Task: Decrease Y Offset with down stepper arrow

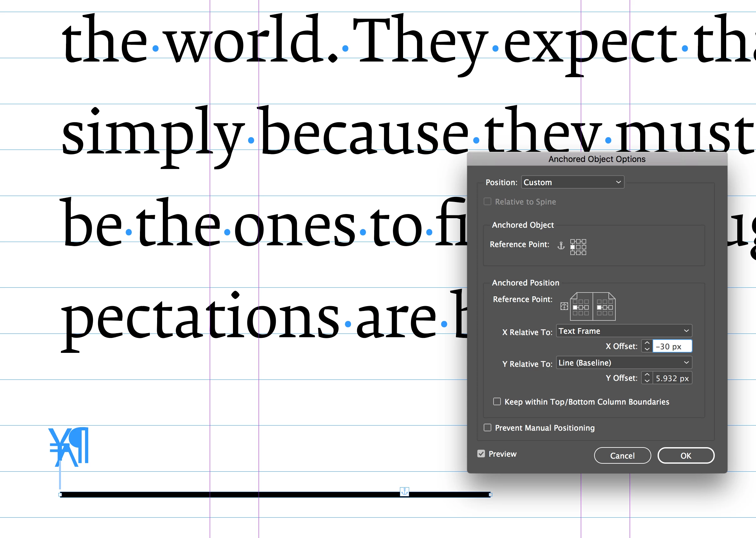Action: pos(647,381)
